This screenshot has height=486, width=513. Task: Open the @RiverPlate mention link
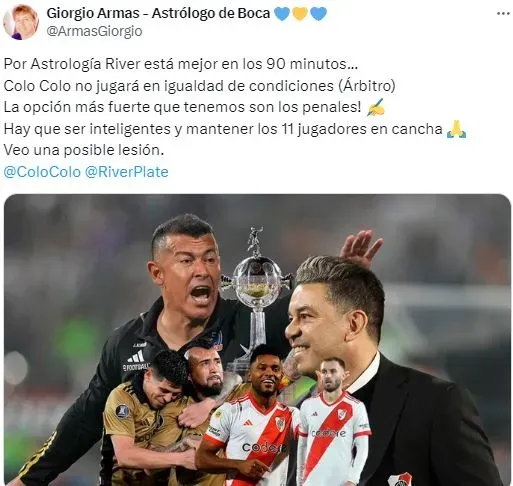click(127, 172)
